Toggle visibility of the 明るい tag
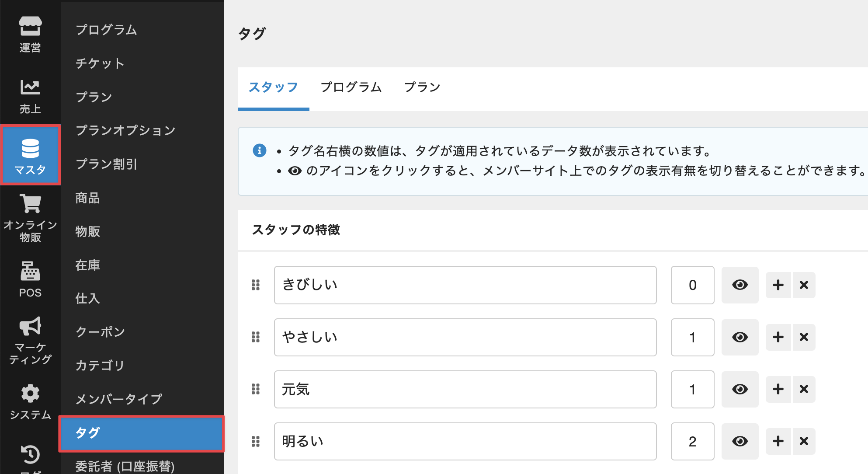The height and width of the screenshot is (474, 868). [x=740, y=441]
